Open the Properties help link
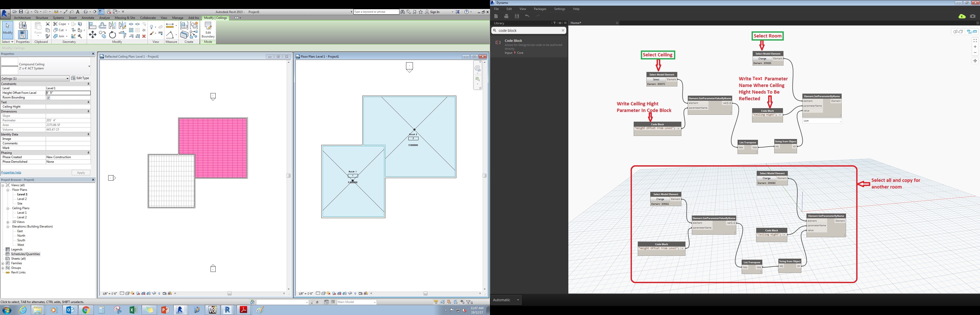 (11, 172)
